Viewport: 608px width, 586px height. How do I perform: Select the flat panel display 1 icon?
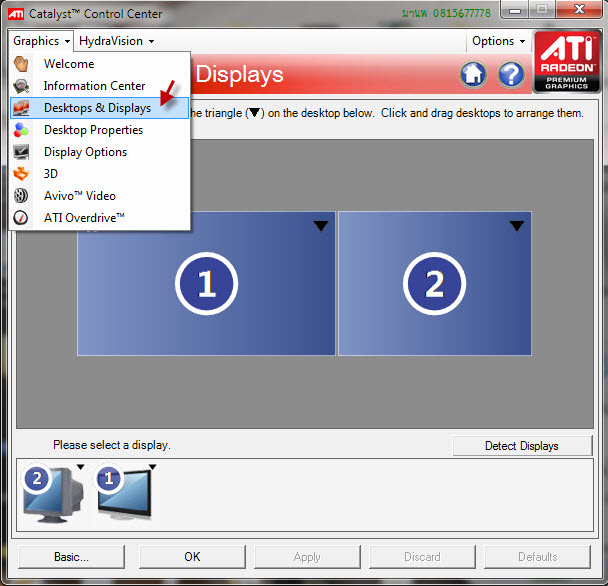pos(124,492)
